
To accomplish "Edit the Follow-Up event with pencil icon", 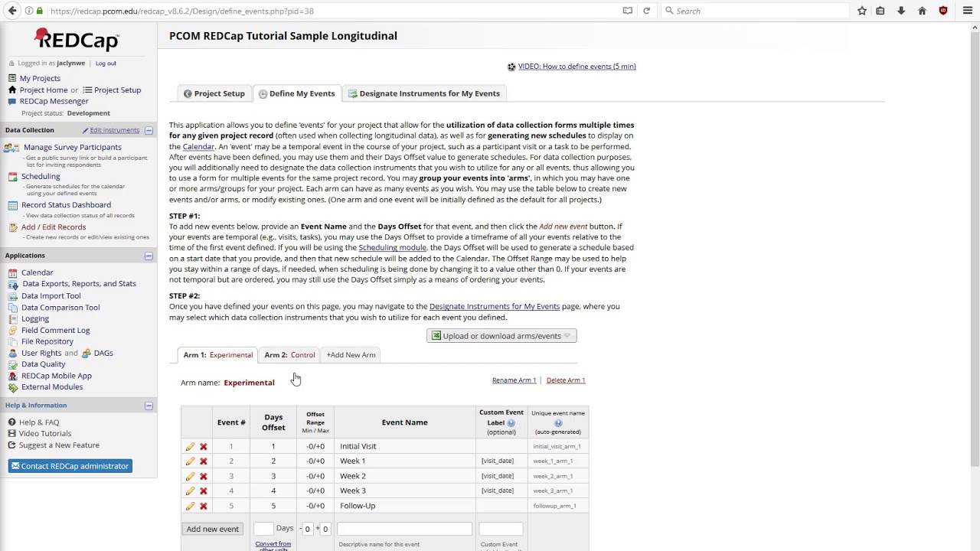I will click(190, 506).
